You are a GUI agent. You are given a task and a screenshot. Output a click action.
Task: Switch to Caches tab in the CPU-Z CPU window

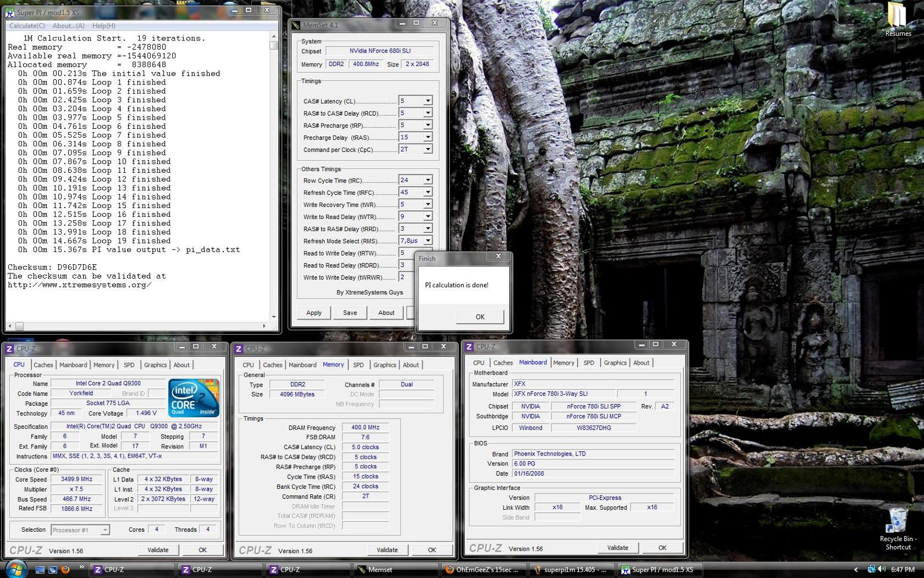[43, 365]
